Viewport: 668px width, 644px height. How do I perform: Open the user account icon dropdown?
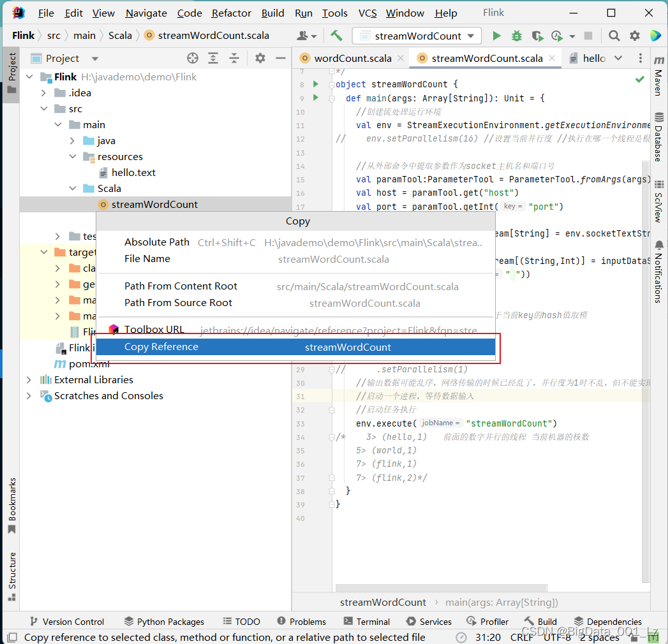(x=307, y=36)
